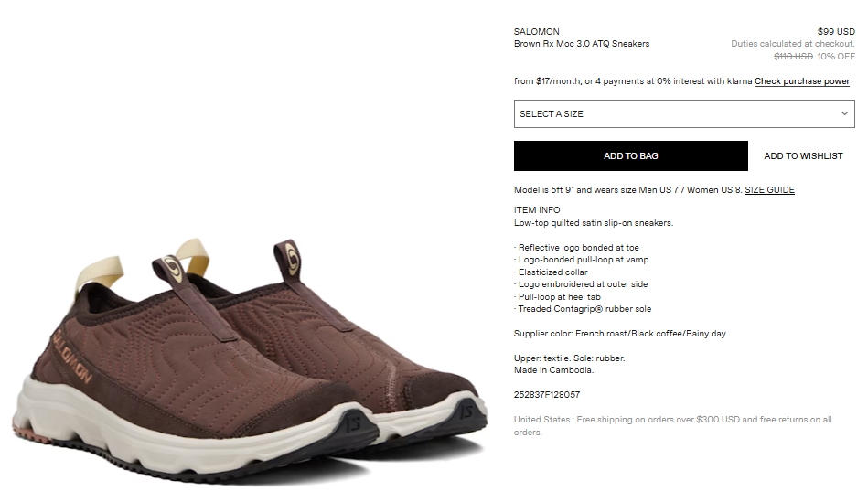The image size is (868, 502).
Task: Add the sneakers to bag
Action: 631,156
